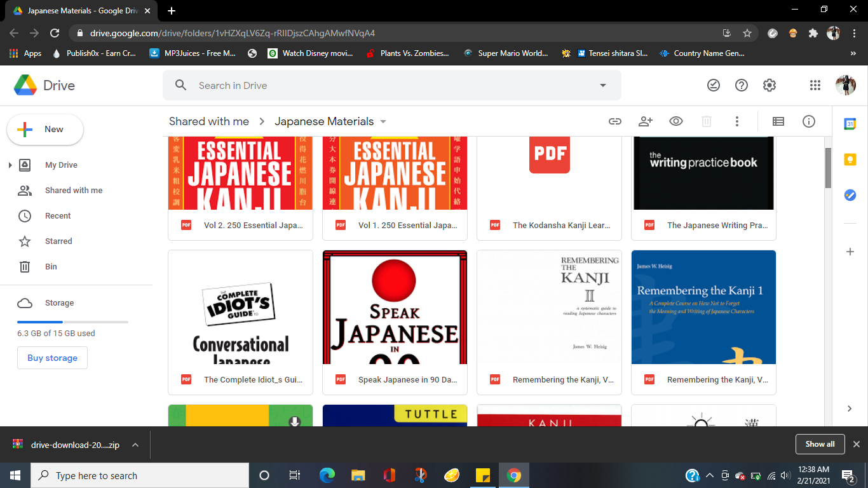
Task: Toggle the view details info panel
Action: [809, 121]
